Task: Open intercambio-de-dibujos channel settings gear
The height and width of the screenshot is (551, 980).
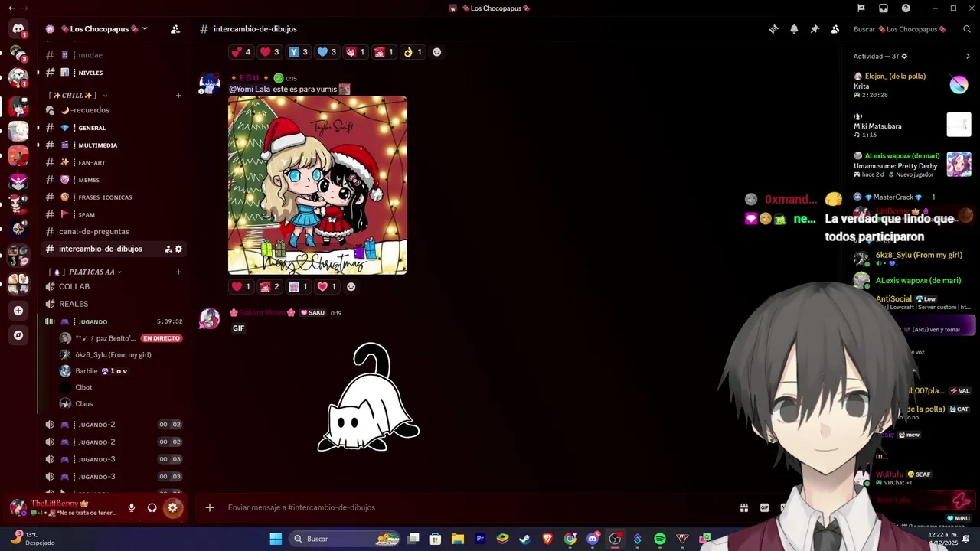Action: (x=179, y=249)
